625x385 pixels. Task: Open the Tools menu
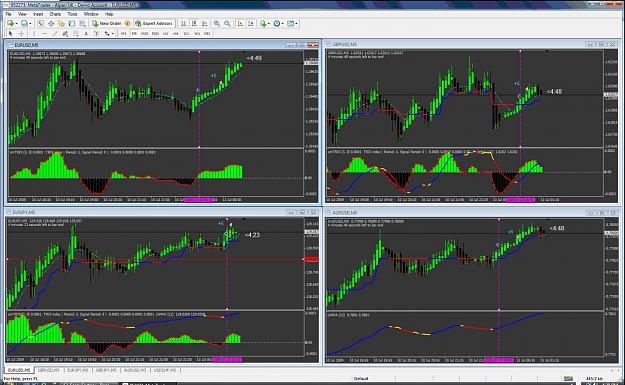click(x=72, y=14)
